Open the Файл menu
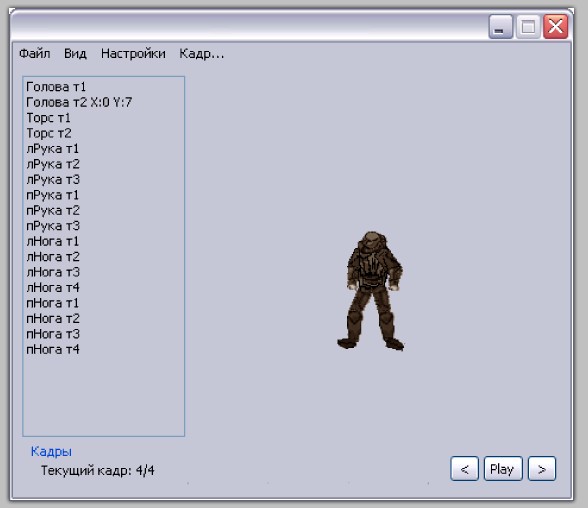 click(34, 54)
